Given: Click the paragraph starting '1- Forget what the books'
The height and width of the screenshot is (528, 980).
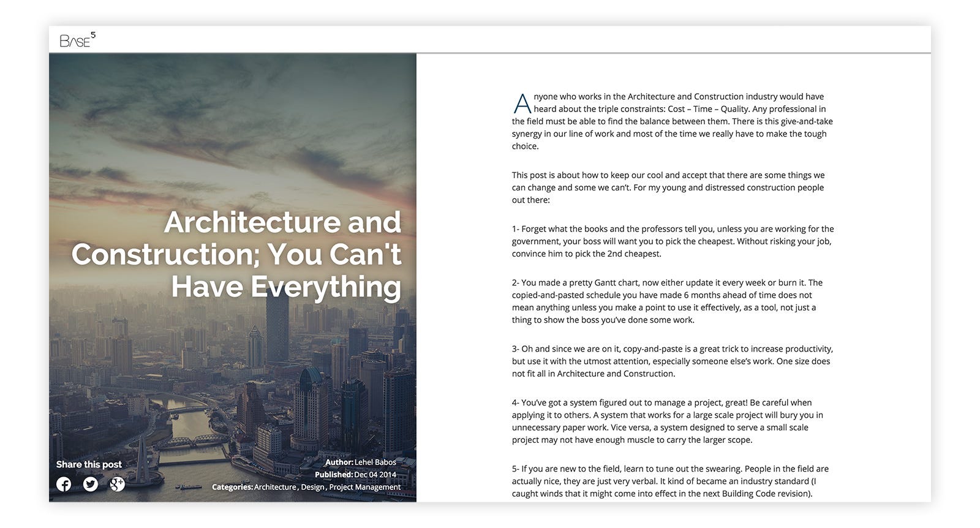Looking at the screenshot, I should point(673,241).
